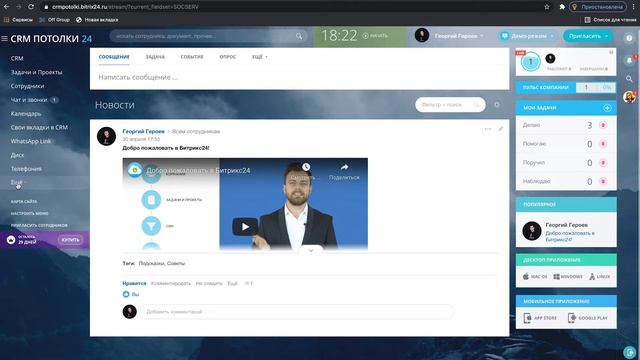
Task: Reload the page in Chrome
Action: coord(31,7)
